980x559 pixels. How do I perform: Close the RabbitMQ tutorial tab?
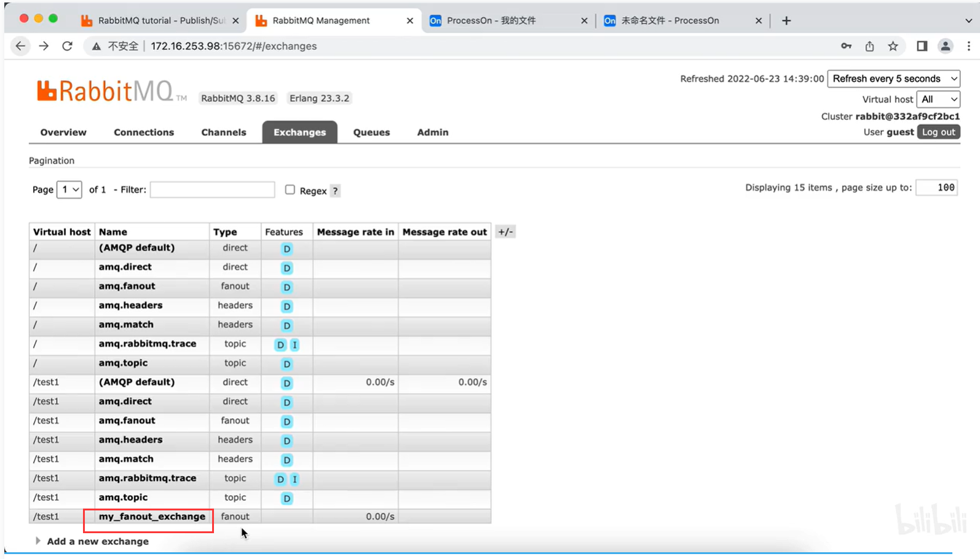235,20
